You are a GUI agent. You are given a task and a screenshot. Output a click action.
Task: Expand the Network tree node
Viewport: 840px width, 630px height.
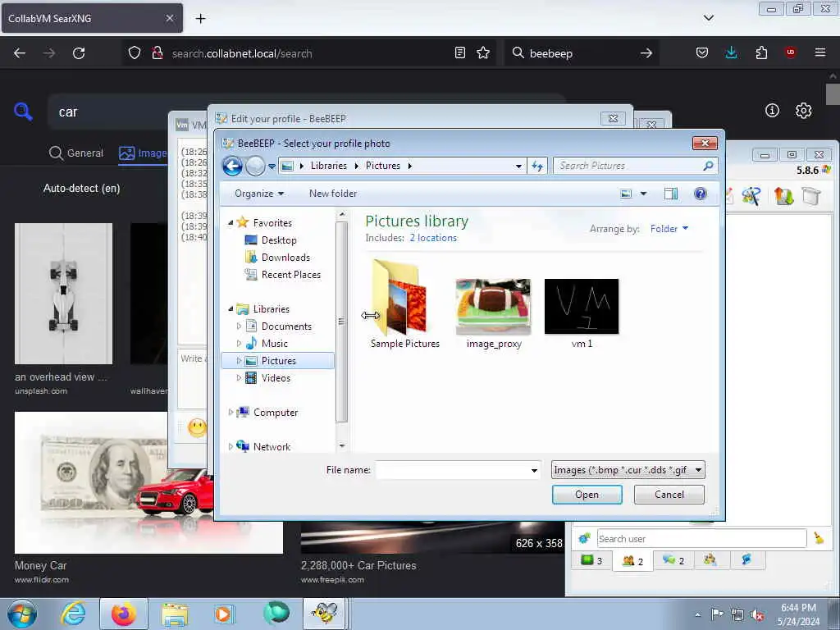click(x=231, y=446)
